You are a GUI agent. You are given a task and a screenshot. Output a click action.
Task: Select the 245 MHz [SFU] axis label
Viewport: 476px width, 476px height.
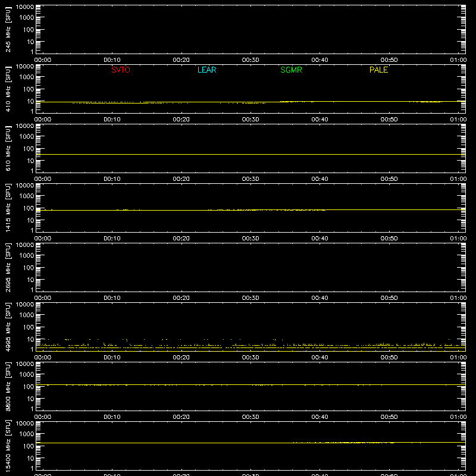[x=8, y=29]
